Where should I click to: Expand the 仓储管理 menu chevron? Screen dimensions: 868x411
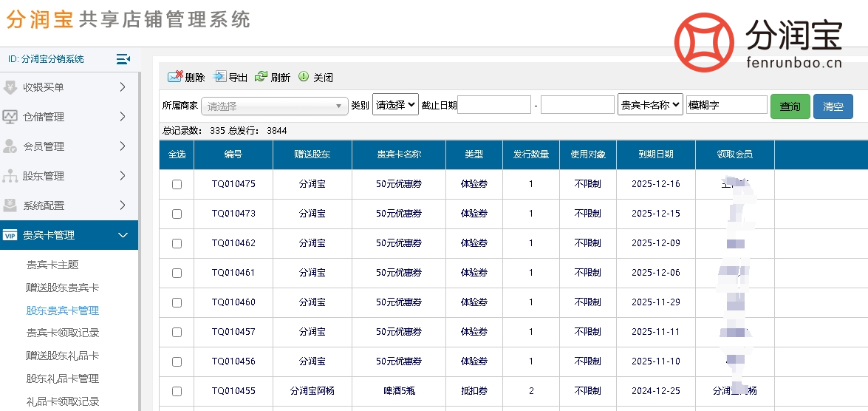(123, 116)
